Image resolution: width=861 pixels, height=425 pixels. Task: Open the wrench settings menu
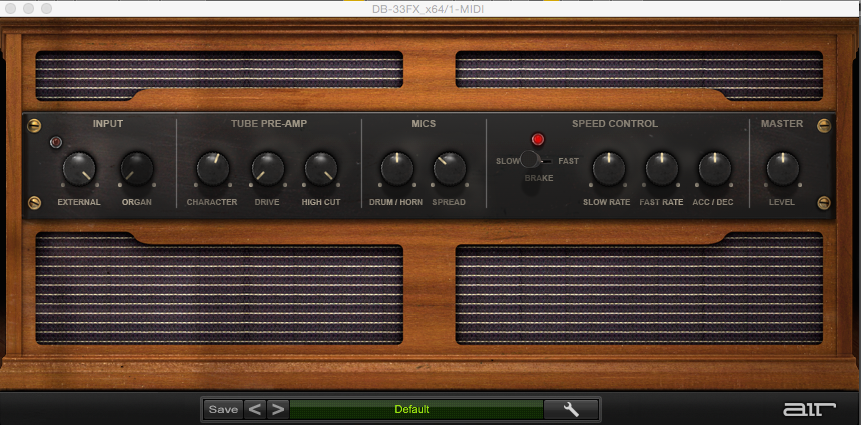click(571, 410)
